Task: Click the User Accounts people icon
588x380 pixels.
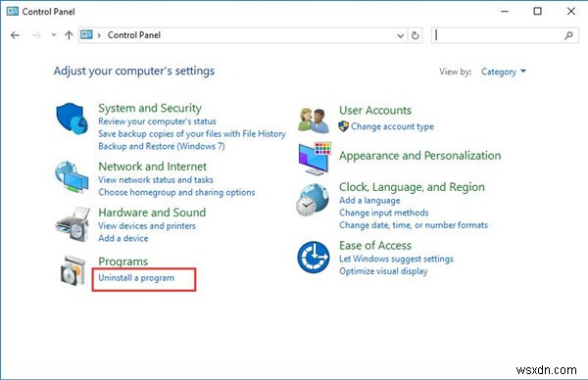Action: point(314,119)
